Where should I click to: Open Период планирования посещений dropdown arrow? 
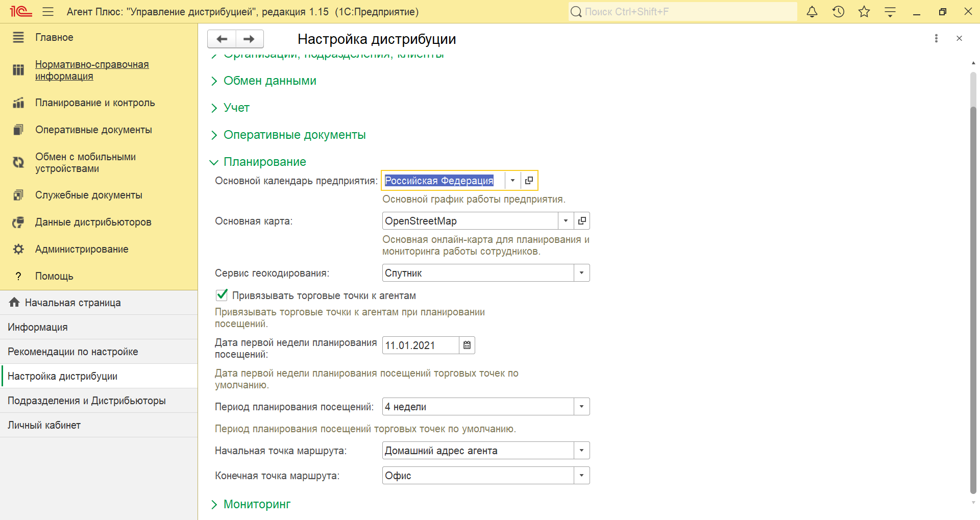[581, 407]
